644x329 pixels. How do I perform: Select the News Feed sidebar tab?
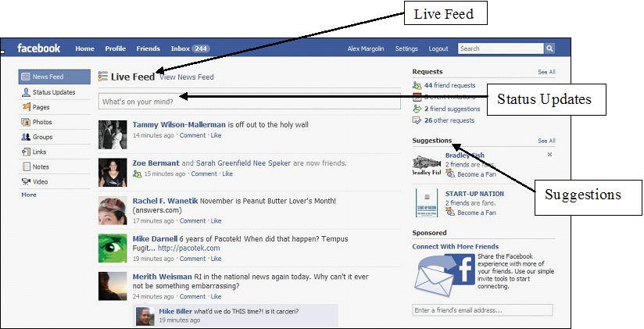point(54,77)
